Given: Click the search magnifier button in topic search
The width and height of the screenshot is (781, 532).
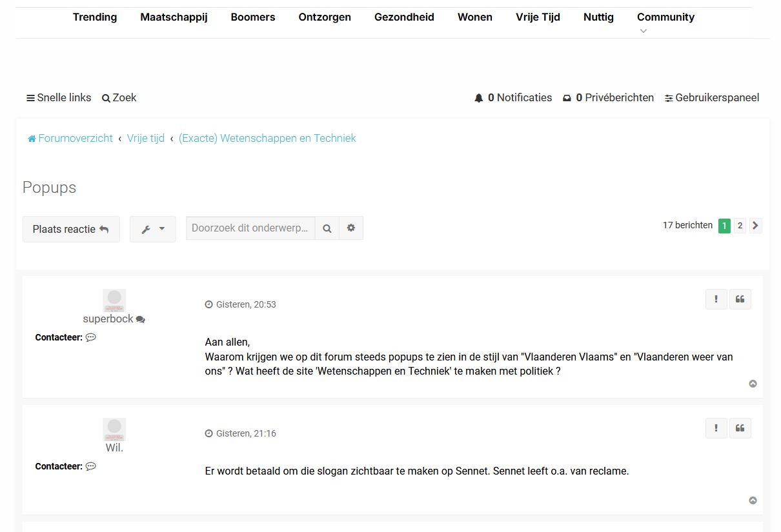Looking at the screenshot, I should [327, 228].
